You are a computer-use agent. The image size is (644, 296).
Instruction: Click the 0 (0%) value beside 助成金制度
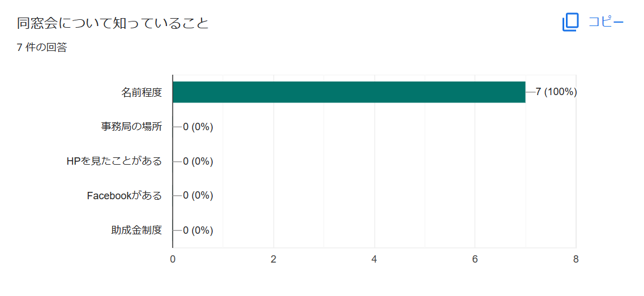[x=198, y=230]
